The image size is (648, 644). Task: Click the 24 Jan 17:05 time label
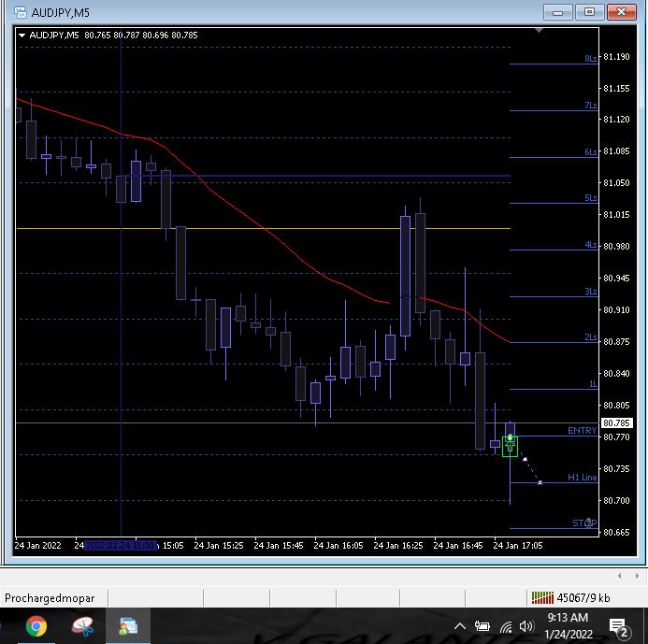coord(518,545)
